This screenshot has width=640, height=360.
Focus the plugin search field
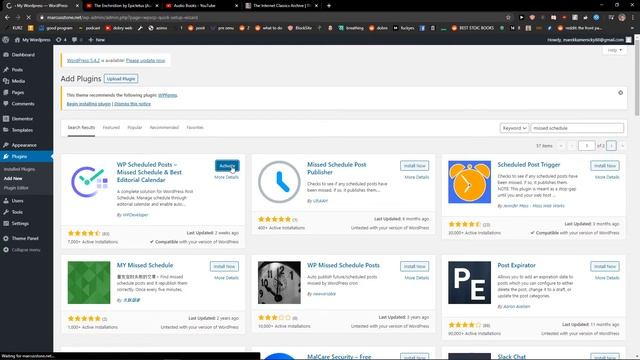tap(577, 128)
